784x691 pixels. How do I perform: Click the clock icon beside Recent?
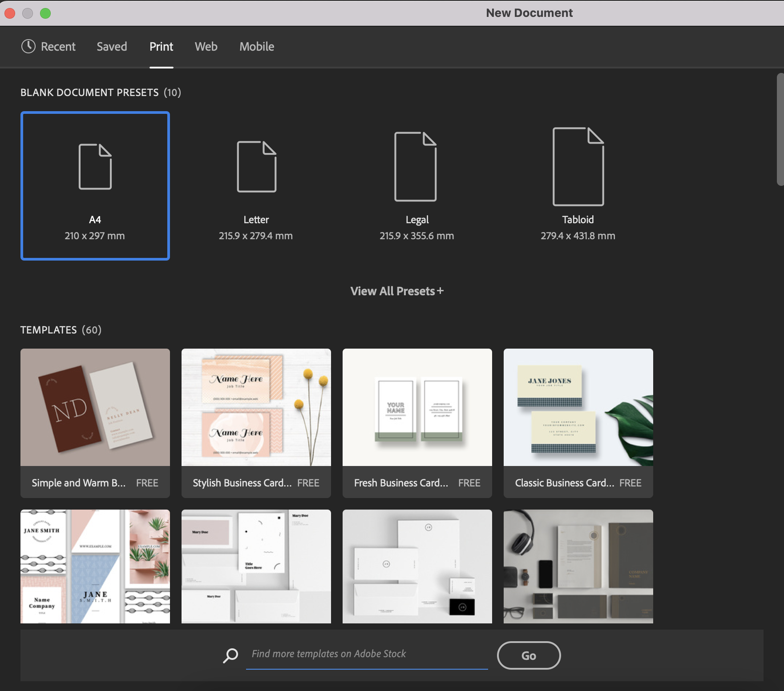pos(28,46)
